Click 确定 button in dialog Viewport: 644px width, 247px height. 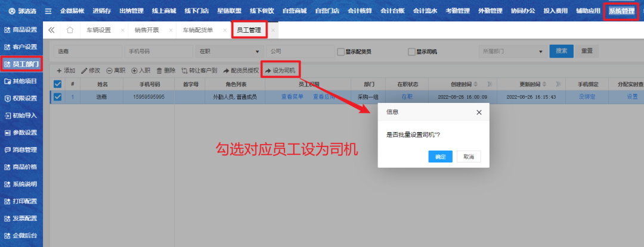tap(440, 157)
